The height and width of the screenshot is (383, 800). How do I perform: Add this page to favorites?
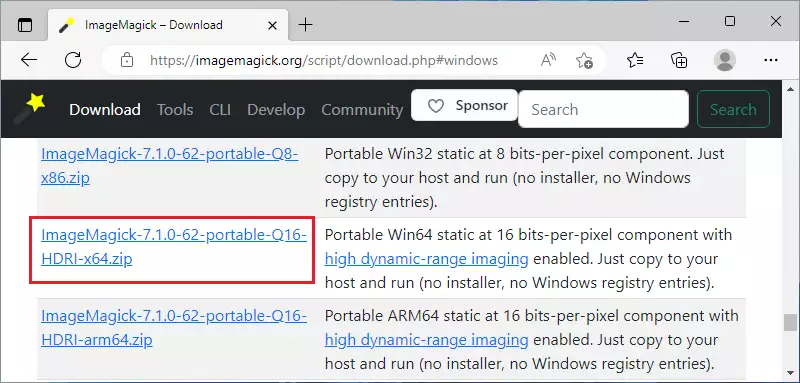point(585,61)
